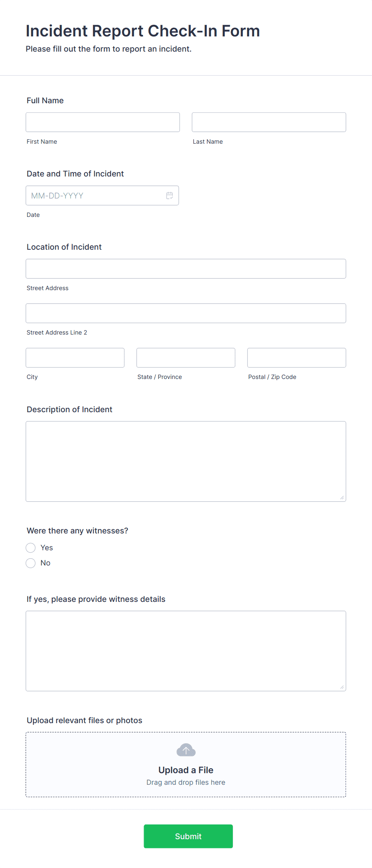372x868 pixels.
Task: Click the resize handle of Description box
Action: point(342,497)
